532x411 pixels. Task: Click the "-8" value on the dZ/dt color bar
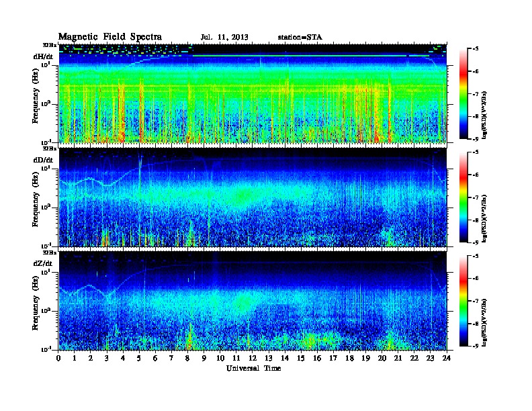(x=476, y=324)
